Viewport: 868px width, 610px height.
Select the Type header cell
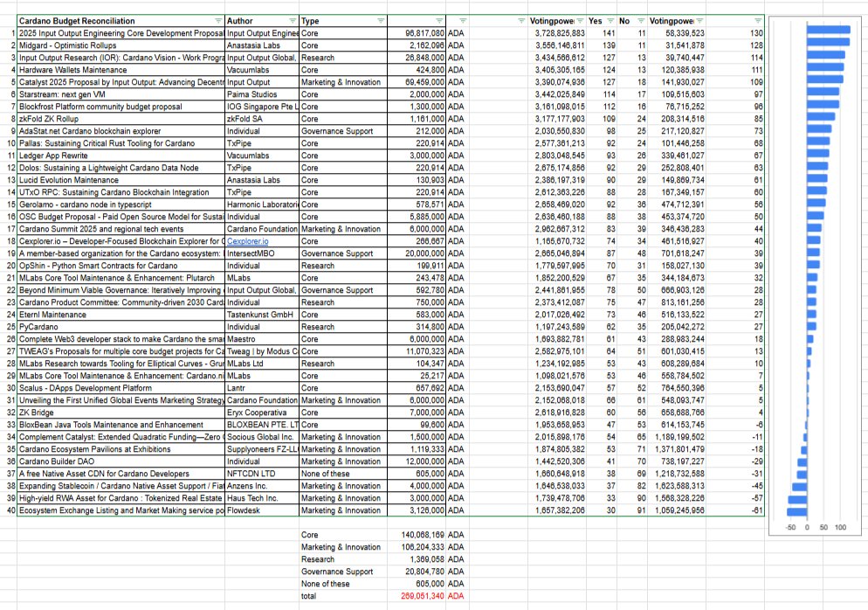tap(342, 21)
